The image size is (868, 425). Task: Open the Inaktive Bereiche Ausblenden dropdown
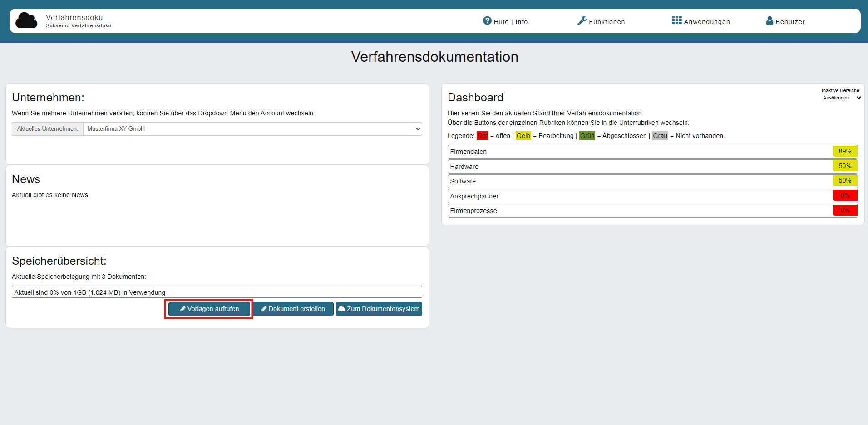tap(842, 98)
